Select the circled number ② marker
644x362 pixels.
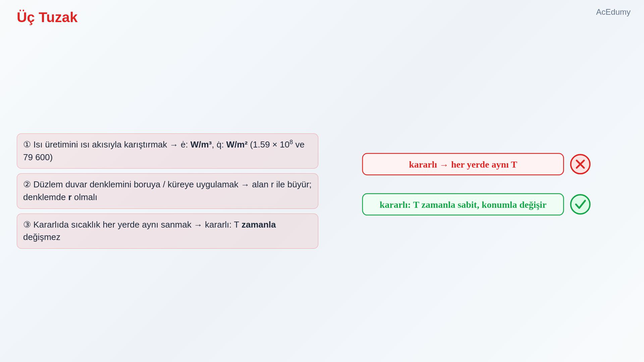tap(27, 185)
